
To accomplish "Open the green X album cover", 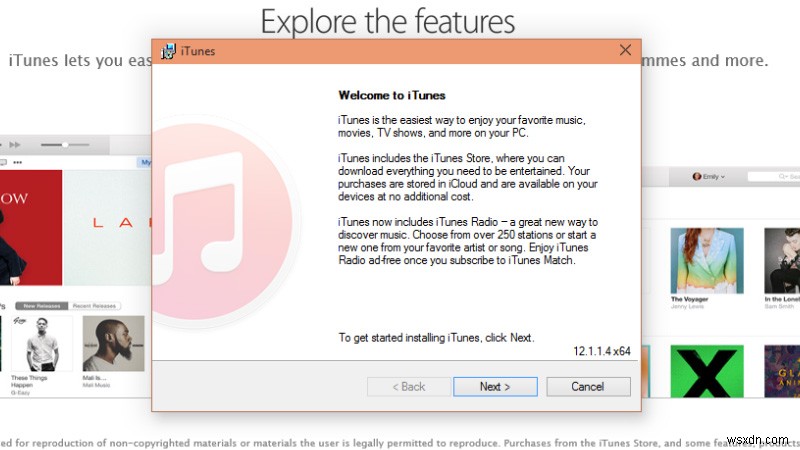I will pyautogui.click(x=707, y=371).
